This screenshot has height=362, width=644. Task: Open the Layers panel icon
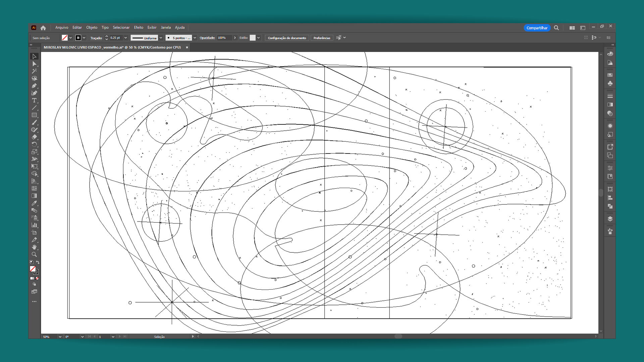[610, 219]
